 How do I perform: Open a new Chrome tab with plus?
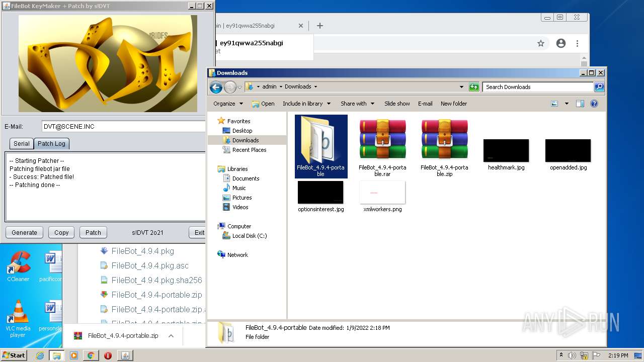(x=320, y=26)
